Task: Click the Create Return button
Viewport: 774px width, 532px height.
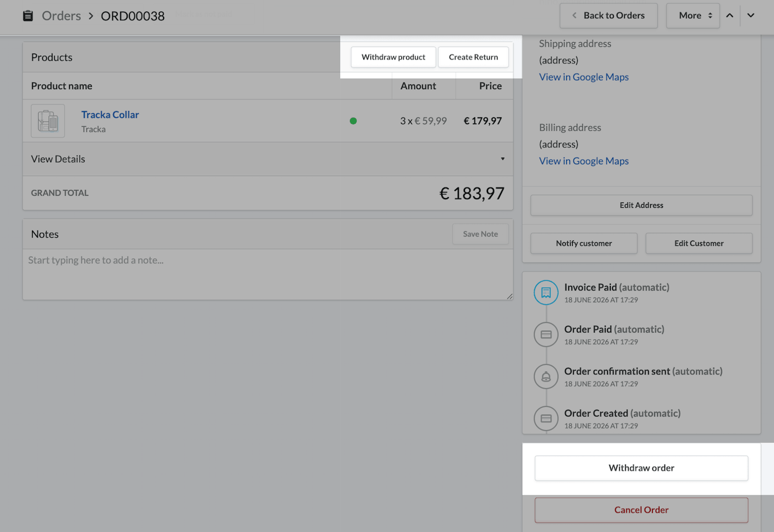Action: pyautogui.click(x=473, y=57)
